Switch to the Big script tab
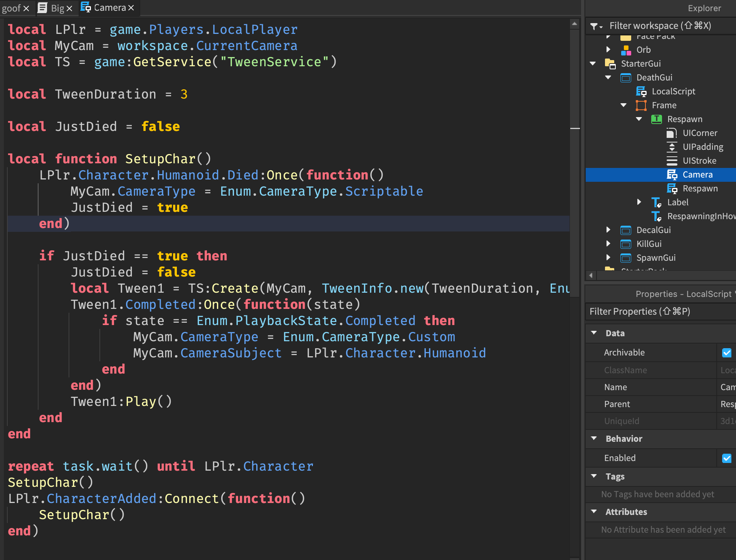This screenshot has width=736, height=560. pos(58,8)
